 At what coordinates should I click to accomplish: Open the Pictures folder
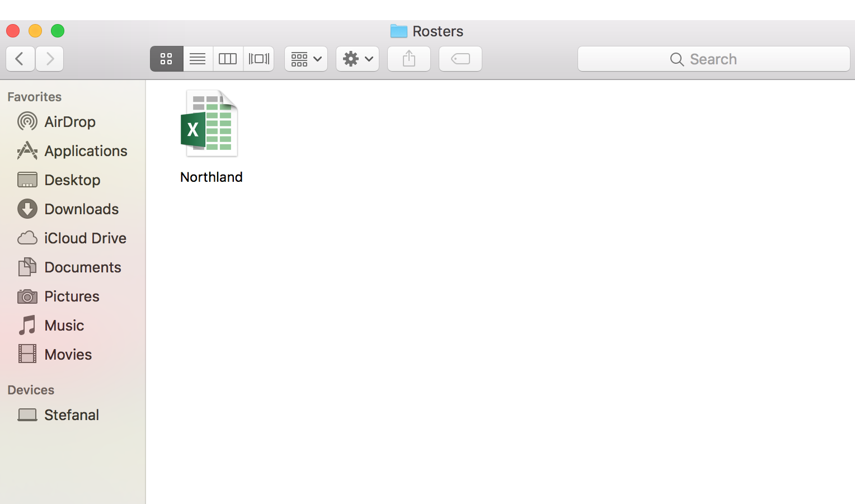73,296
